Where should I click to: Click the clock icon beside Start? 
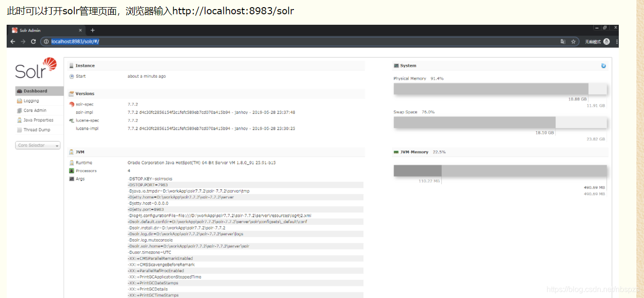click(x=72, y=76)
